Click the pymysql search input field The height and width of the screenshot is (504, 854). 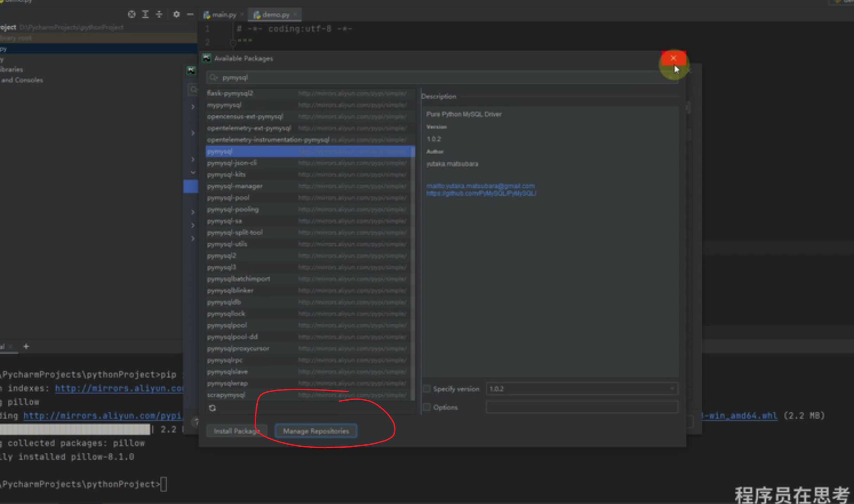(441, 78)
